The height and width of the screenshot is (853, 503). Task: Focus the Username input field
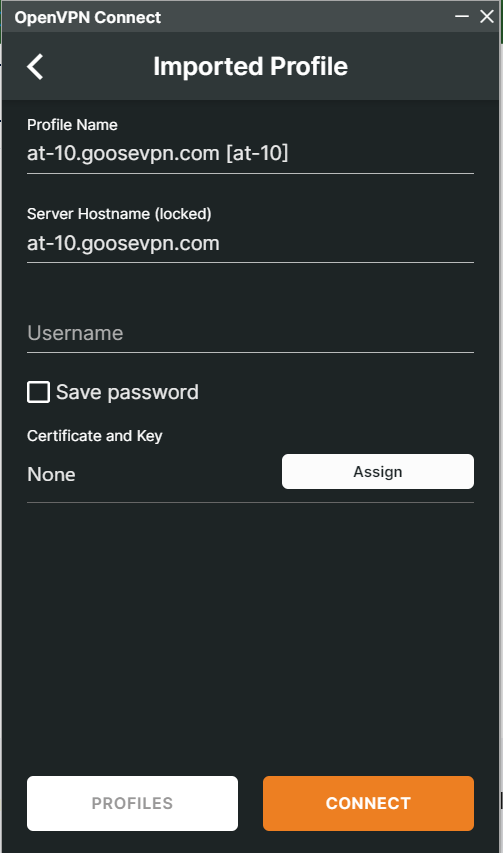[250, 333]
